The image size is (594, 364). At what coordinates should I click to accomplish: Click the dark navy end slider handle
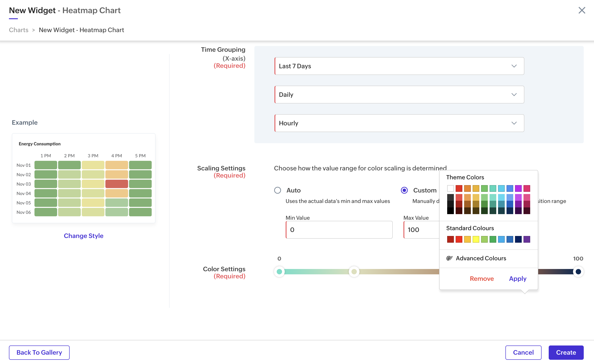tap(578, 272)
